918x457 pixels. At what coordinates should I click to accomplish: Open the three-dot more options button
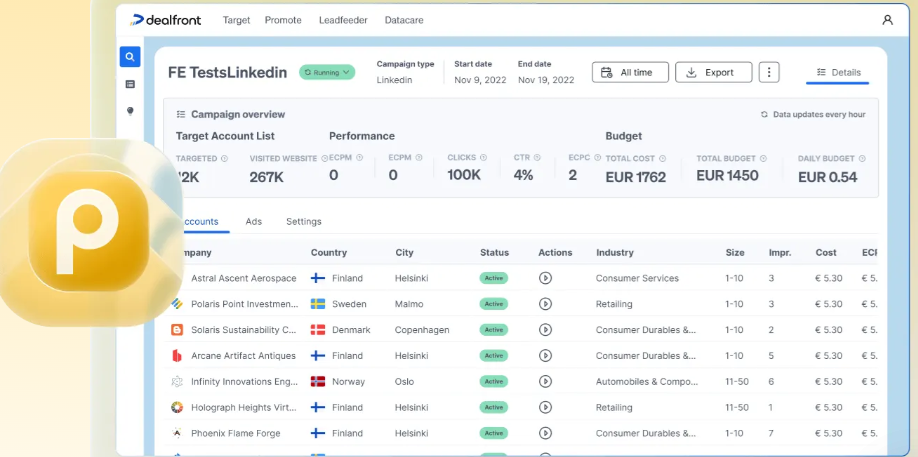(769, 72)
